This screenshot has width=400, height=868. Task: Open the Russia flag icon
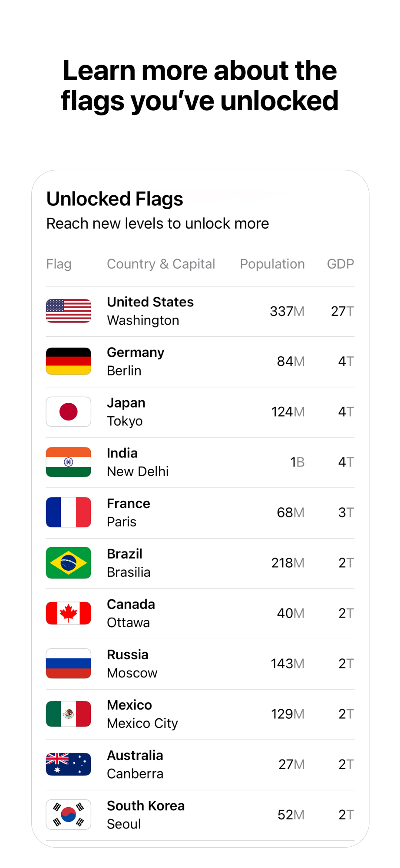pos(69,663)
